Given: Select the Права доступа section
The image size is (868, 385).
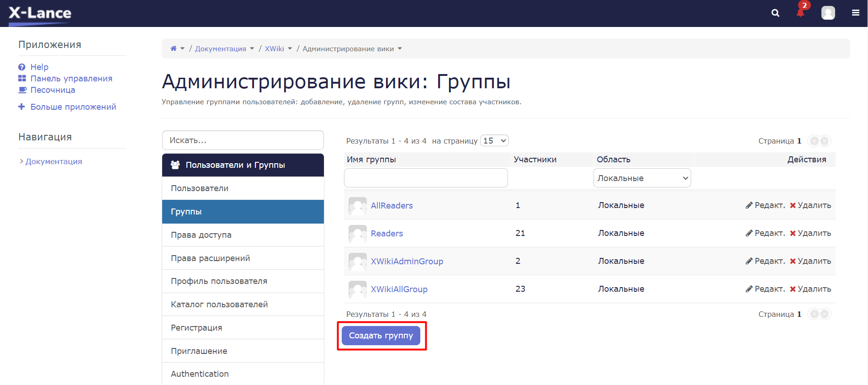Looking at the screenshot, I should pos(243,235).
